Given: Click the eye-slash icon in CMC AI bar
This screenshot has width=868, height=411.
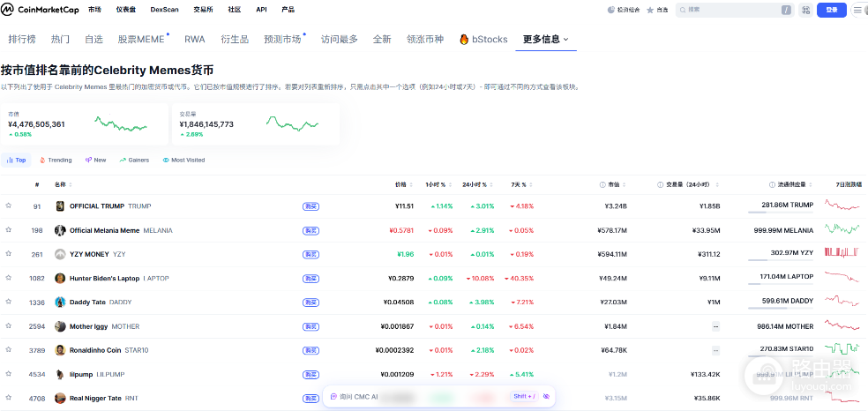Looking at the screenshot, I should (x=546, y=397).
